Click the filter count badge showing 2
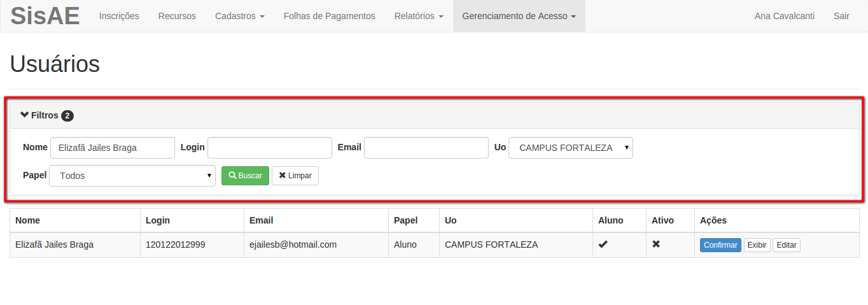This screenshot has height=305, width=868. pyautogui.click(x=67, y=116)
